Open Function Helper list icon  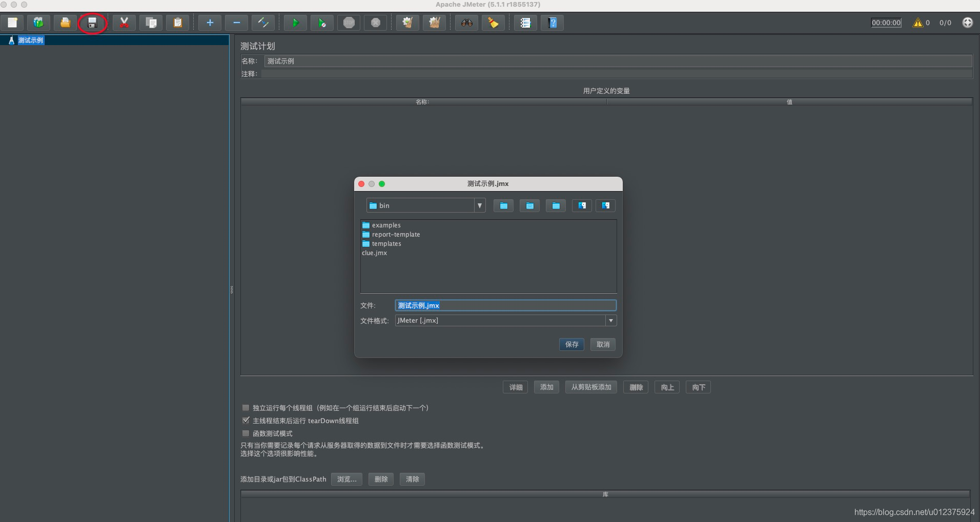click(525, 23)
